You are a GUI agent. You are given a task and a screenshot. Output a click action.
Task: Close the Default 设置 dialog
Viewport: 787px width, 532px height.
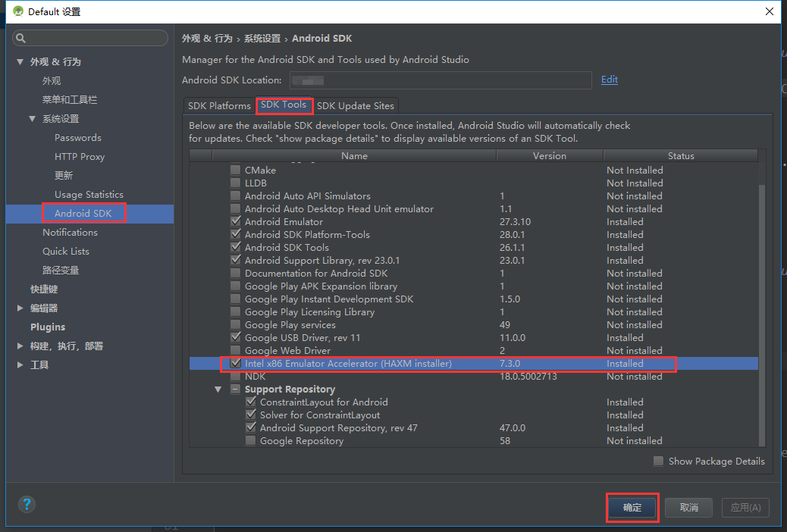pyautogui.click(x=769, y=11)
